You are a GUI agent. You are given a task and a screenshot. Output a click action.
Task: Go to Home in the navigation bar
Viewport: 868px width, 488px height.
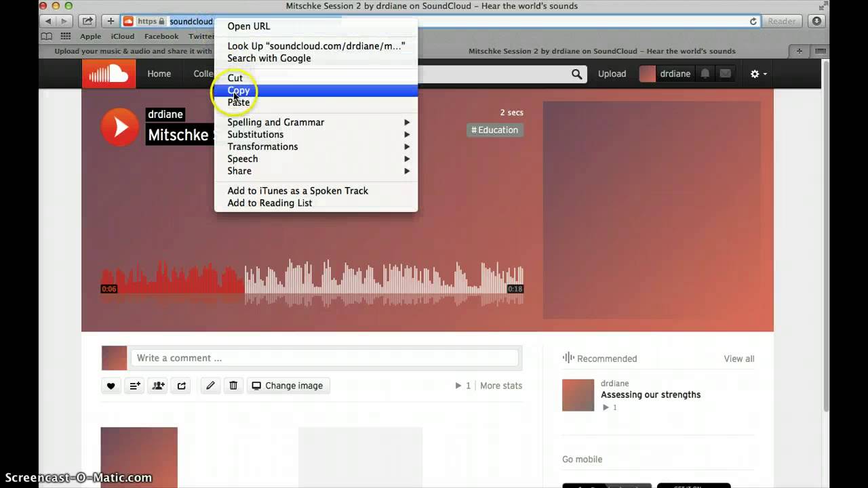point(159,73)
